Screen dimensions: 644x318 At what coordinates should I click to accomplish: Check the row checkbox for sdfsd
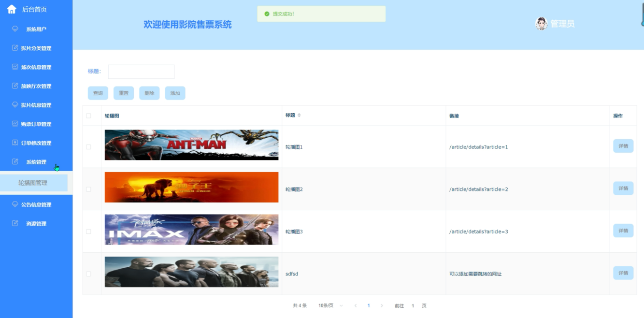[x=88, y=274]
